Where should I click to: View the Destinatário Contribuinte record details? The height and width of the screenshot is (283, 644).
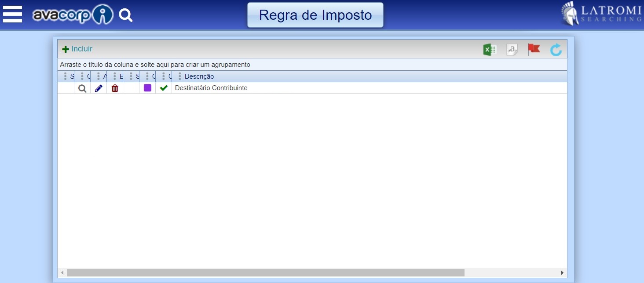click(82, 88)
